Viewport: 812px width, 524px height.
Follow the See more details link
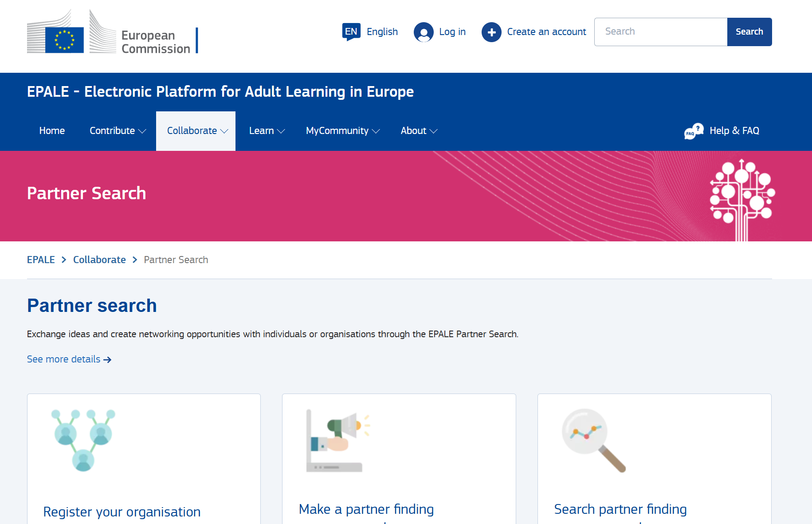pyautogui.click(x=69, y=359)
